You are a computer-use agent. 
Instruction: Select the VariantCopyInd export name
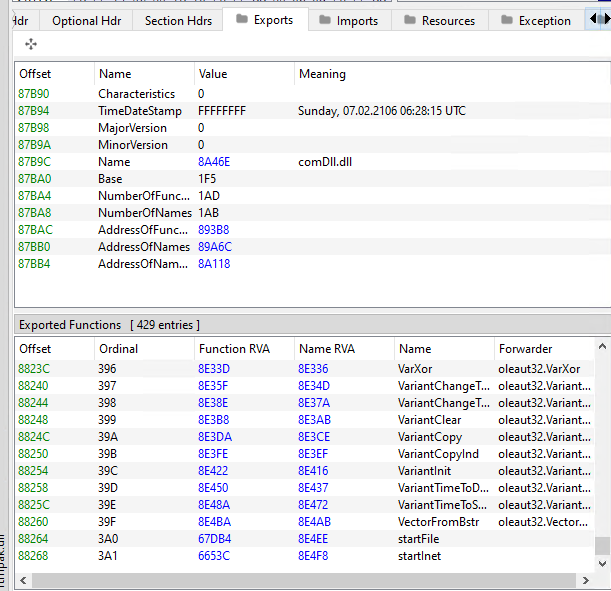click(x=438, y=454)
